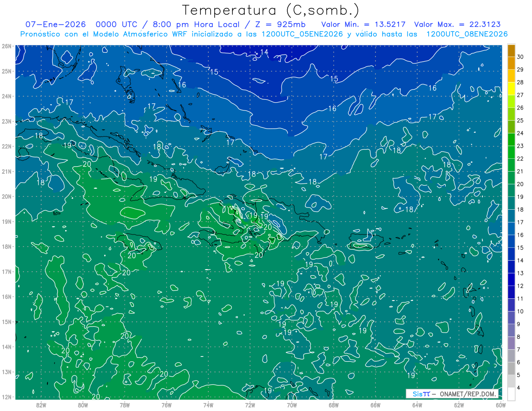Click the '62W' longitude axis label
The width and height of the screenshot is (532, 411).
tap(459, 405)
